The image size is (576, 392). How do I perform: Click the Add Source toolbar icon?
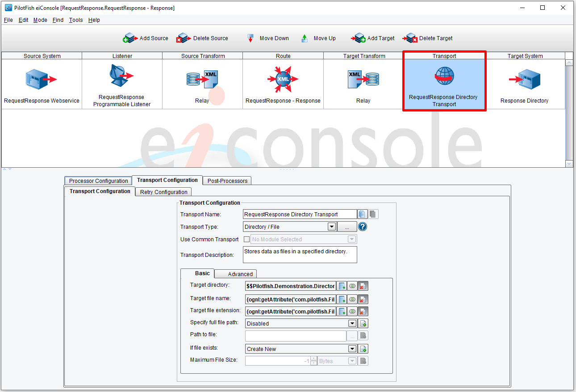[129, 38]
